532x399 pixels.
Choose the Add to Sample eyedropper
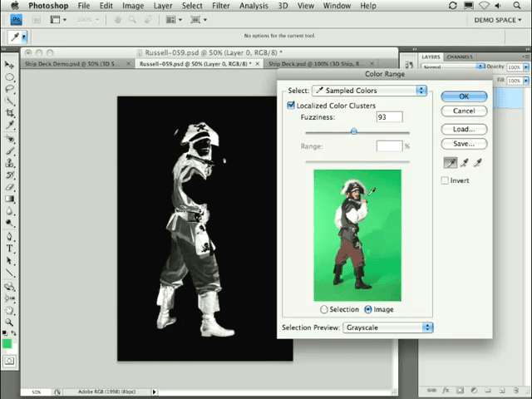click(x=464, y=163)
